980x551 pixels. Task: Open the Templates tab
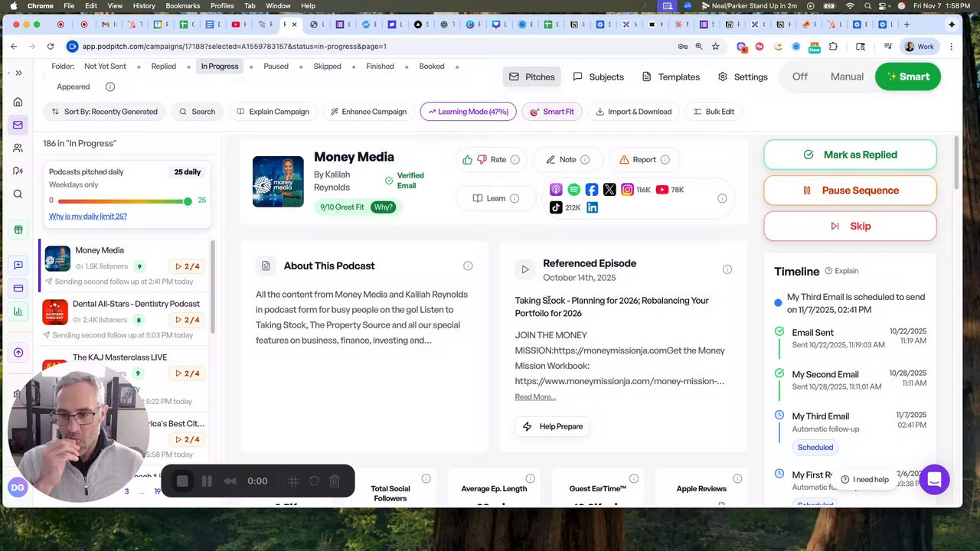(671, 77)
